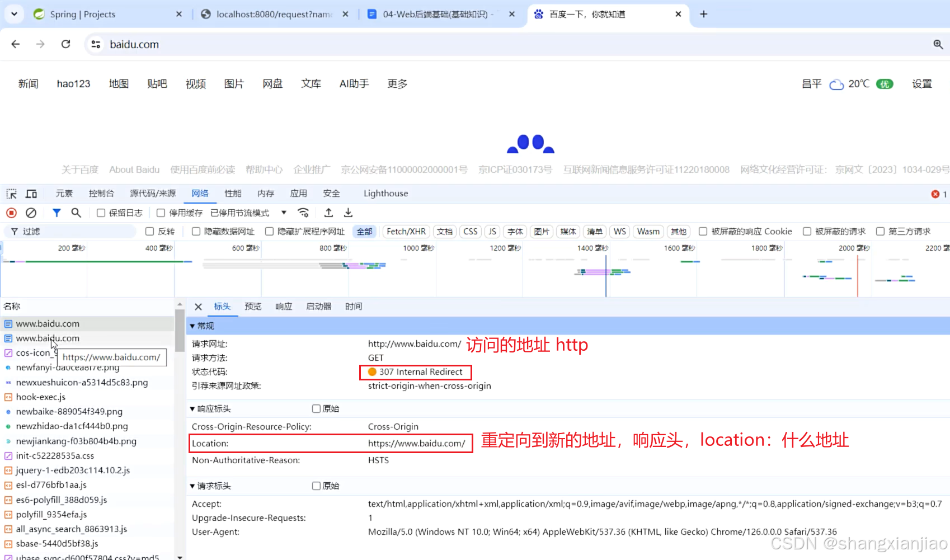Open the 启动器 tab
Viewport: 950px width, 560px height.
click(318, 307)
